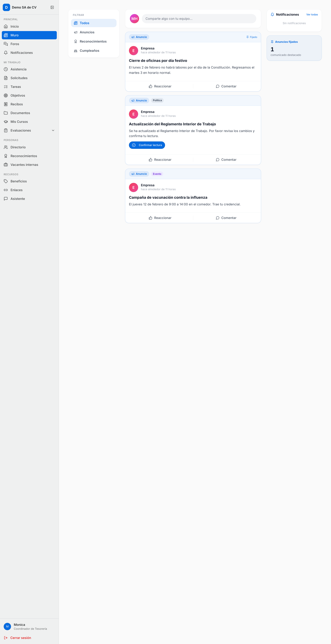Screen dimensions: 331x644
Task: Click the Tareas checklist icon
Action: point(6,87)
